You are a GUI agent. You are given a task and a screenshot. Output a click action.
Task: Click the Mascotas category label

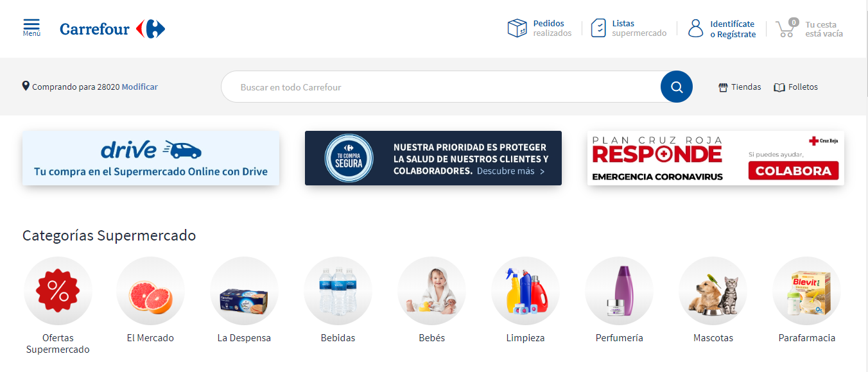[713, 338]
